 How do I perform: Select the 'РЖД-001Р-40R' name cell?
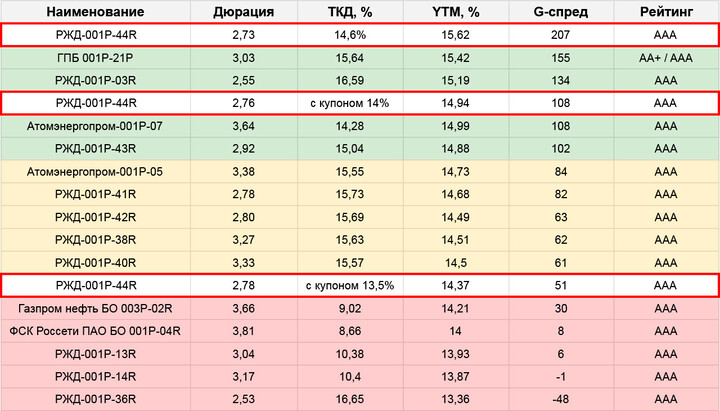96,263
